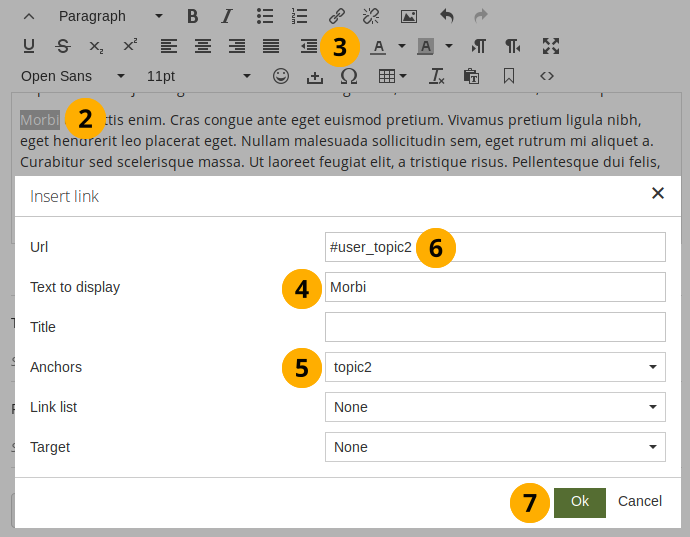Screen dimensions: 690x537
Task: Open the special character omega icon
Action: (349, 76)
